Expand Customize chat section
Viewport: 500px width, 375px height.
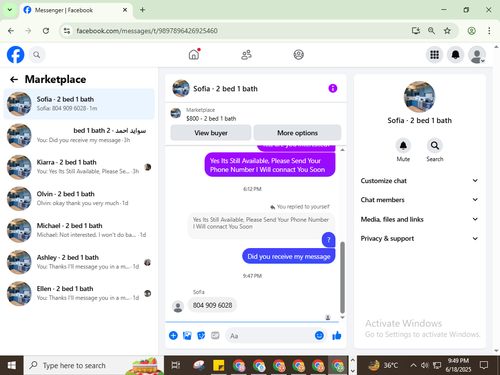point(419,181)
